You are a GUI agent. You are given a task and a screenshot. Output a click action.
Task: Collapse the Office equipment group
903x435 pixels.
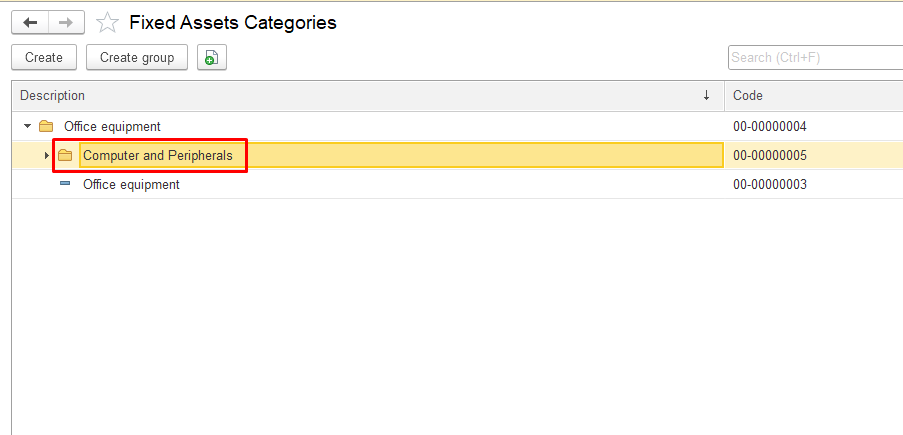click(x=28, y=127)
